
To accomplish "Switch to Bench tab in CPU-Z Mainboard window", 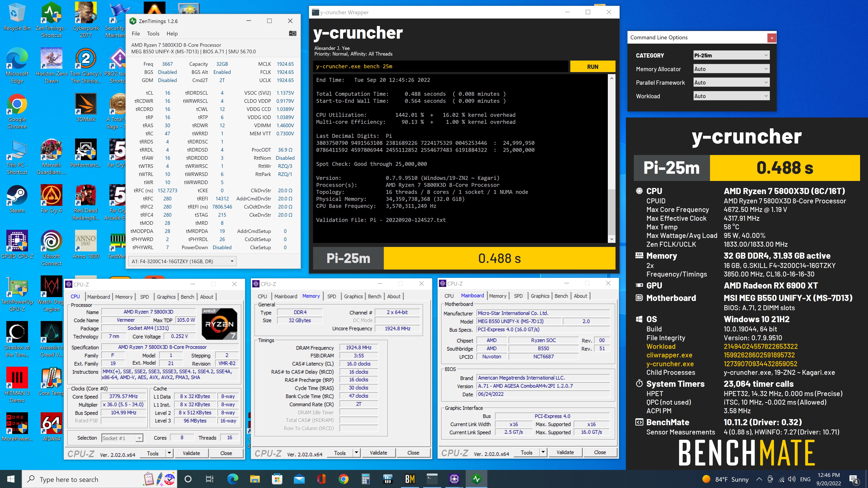I will 561,296.
